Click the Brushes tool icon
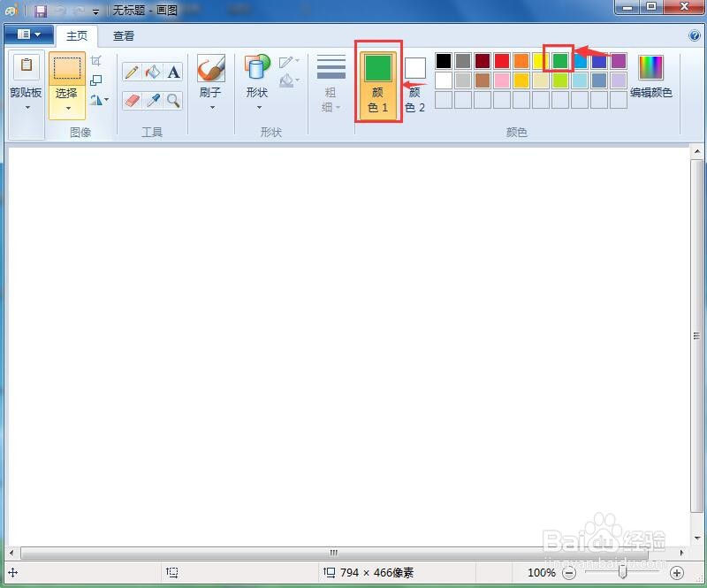 click(211, 68)
